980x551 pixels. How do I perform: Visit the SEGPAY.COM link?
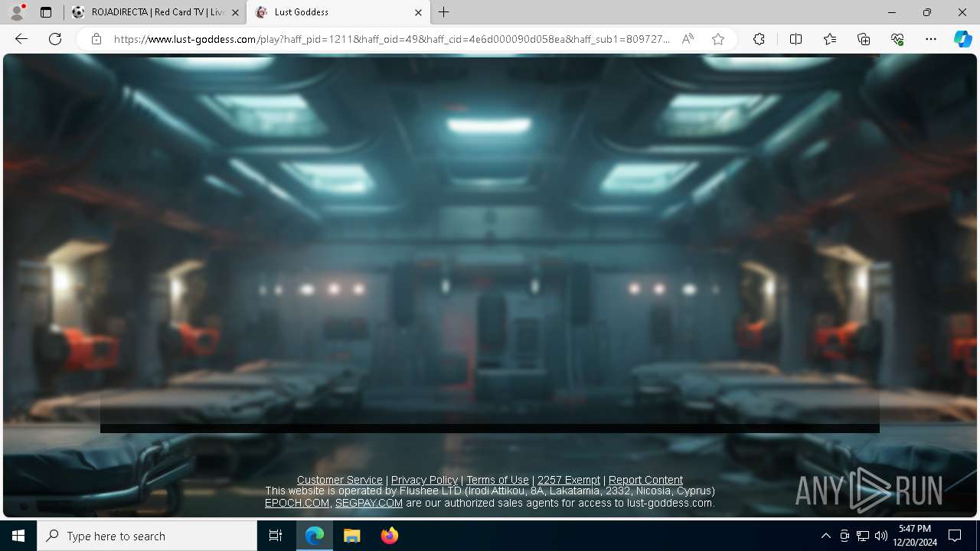click(369, 503)
